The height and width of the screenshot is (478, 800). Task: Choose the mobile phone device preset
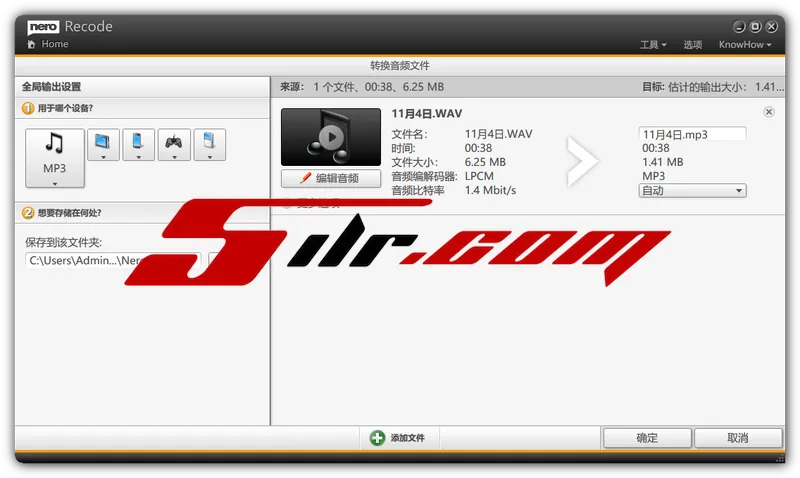click(138, 144)
